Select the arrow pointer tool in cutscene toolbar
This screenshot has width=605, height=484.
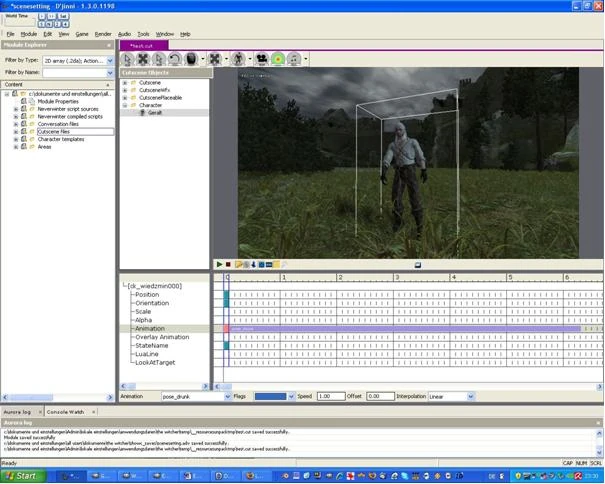pyautogui.click(x=127, y=59)
